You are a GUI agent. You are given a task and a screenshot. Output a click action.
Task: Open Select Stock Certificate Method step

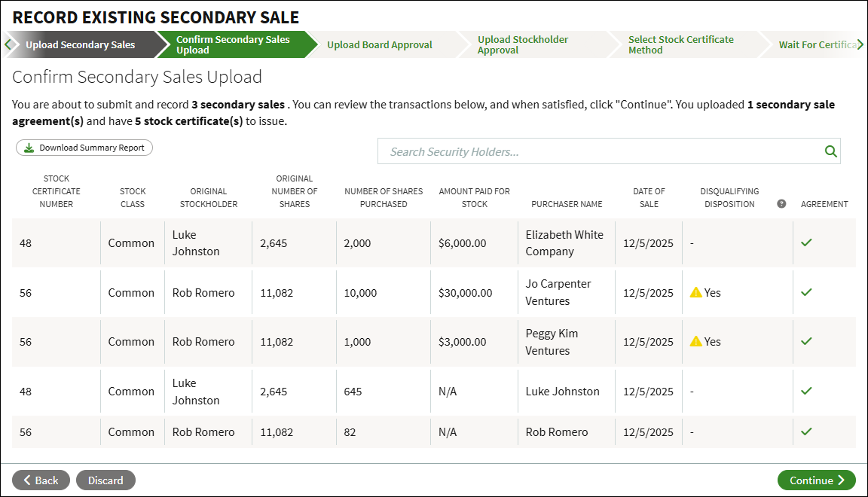coord(681,45)
